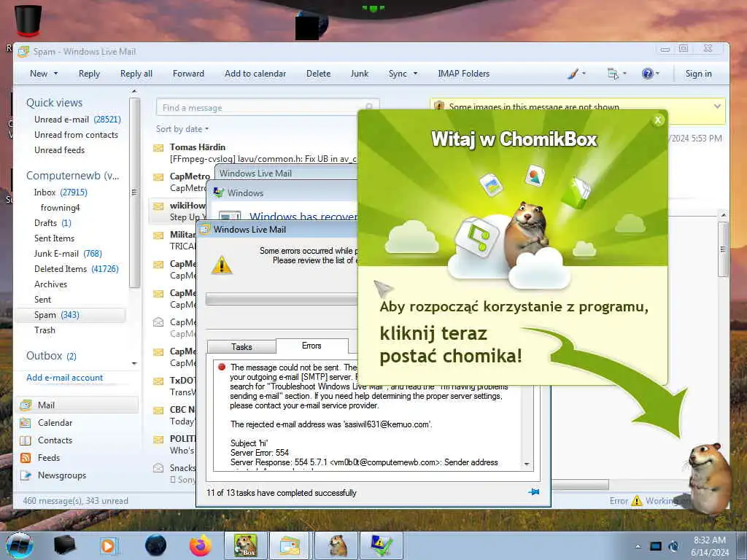Open the Deleted Items folder
Screen dimensions: 747x560
tap(76, 269)
